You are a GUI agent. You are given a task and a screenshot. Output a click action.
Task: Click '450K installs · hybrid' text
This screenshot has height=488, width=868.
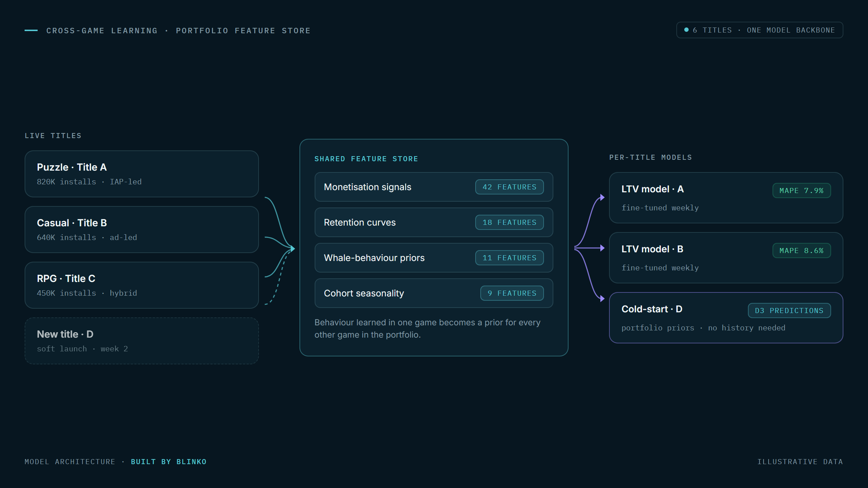coord(87,293)
